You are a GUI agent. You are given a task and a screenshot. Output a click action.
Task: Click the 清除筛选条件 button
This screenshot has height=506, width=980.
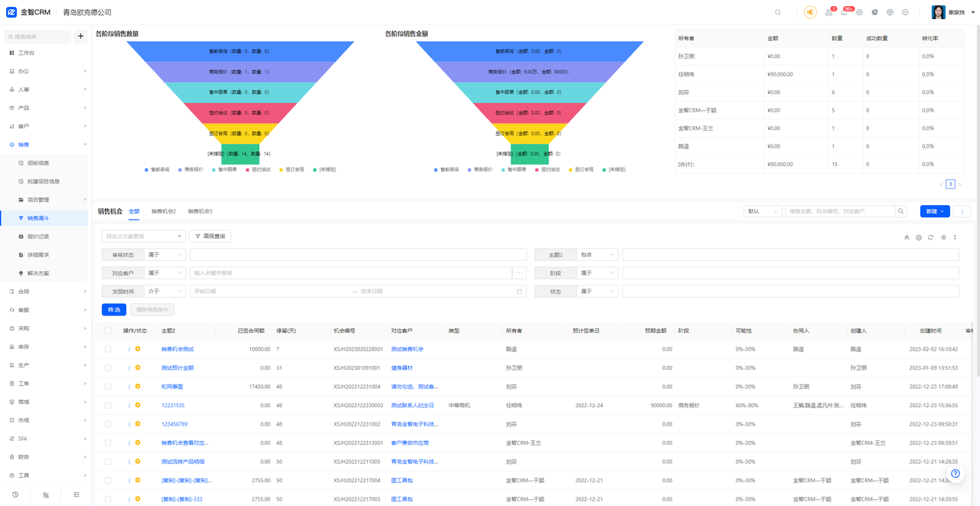152,309
